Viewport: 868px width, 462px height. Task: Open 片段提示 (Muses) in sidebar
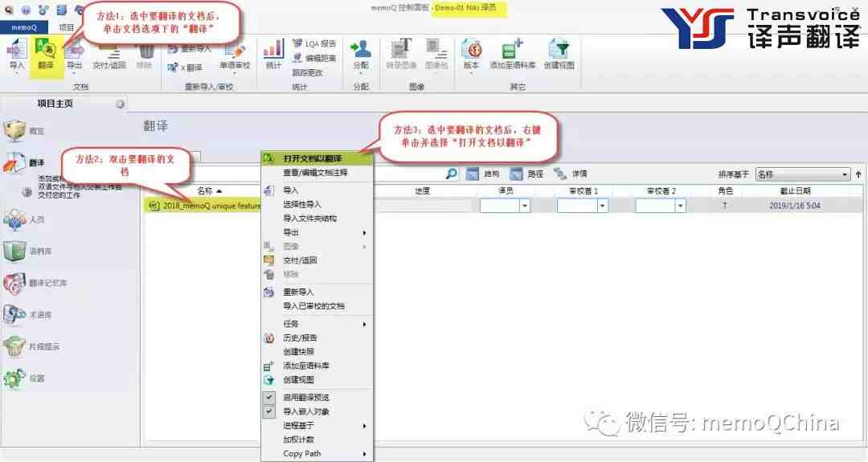31,346
